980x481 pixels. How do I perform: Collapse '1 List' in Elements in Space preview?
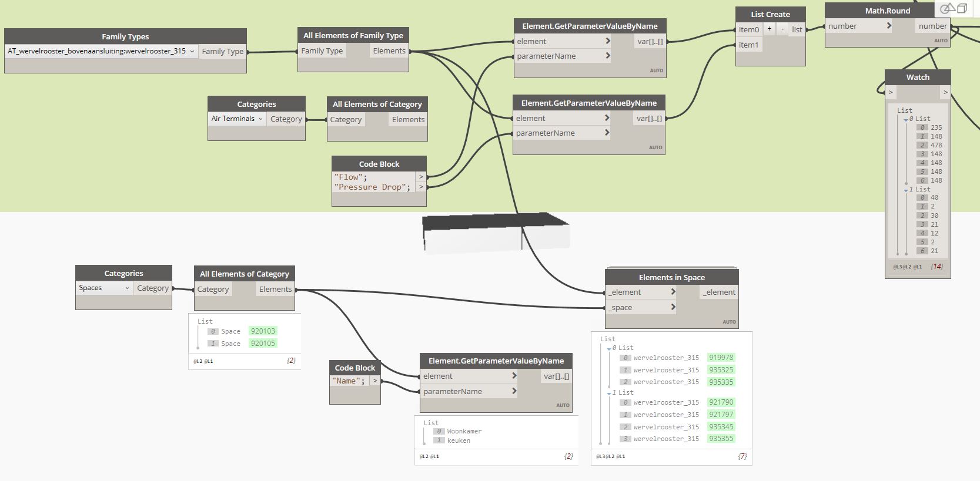609,393
